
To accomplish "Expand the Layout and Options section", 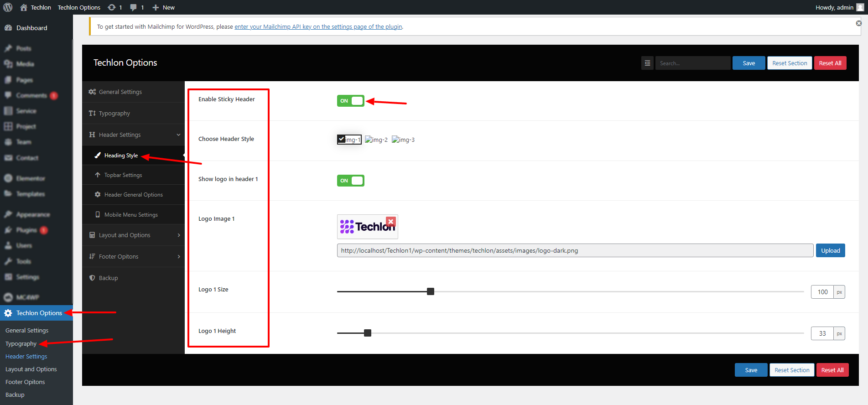I will click(x=178, y=235).
